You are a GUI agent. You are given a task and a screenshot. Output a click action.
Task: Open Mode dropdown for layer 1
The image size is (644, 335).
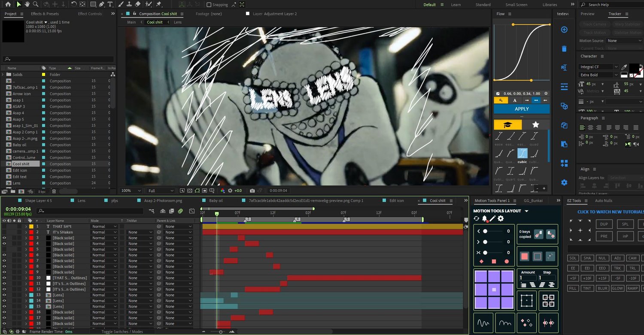pyautogui.click(x=104, y=226)
